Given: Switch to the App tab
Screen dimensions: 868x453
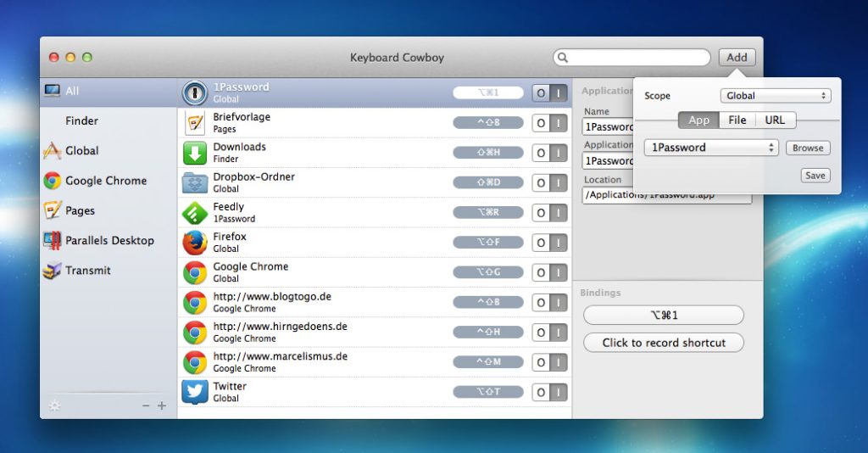Looking at the screenshot, I should click(698, 120).
